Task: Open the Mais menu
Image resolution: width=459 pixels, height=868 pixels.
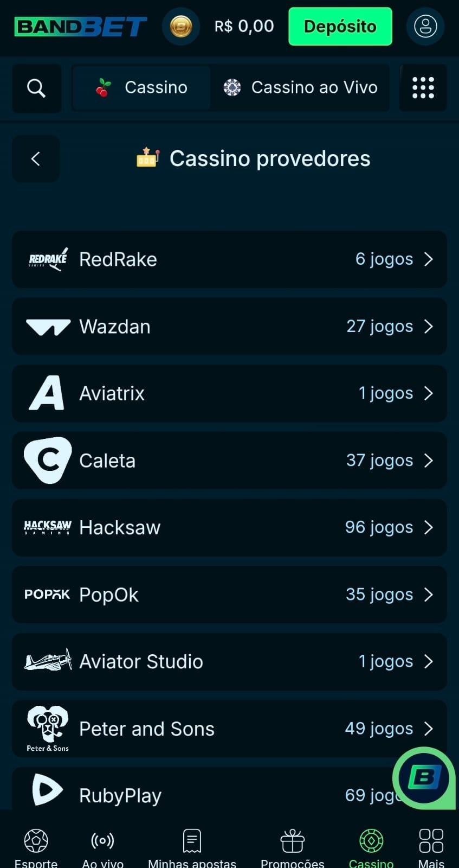Action: (x=431, y=847)
